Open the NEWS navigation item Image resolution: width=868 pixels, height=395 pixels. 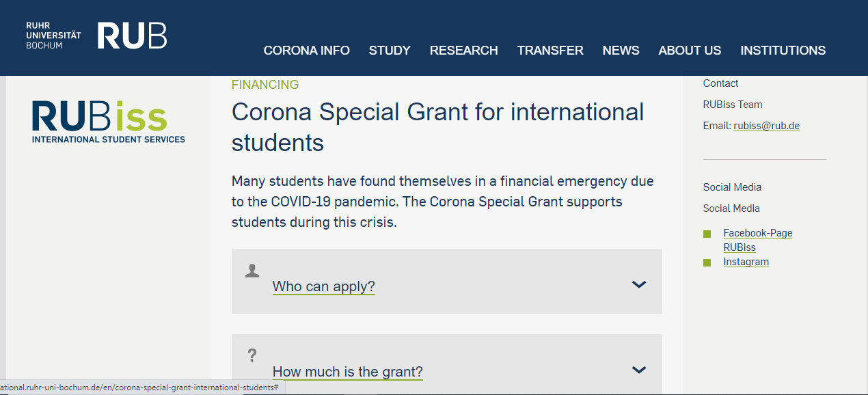click(621, 51)
